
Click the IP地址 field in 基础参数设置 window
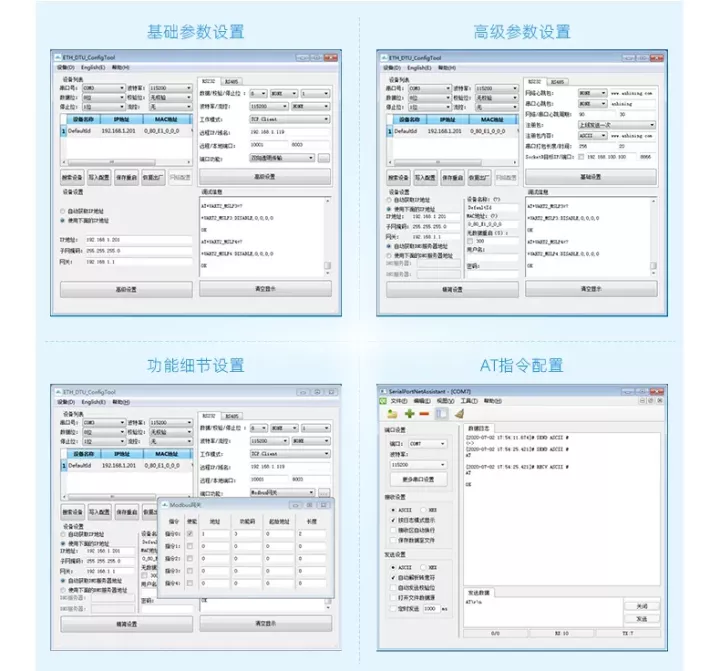click(138, 240)
